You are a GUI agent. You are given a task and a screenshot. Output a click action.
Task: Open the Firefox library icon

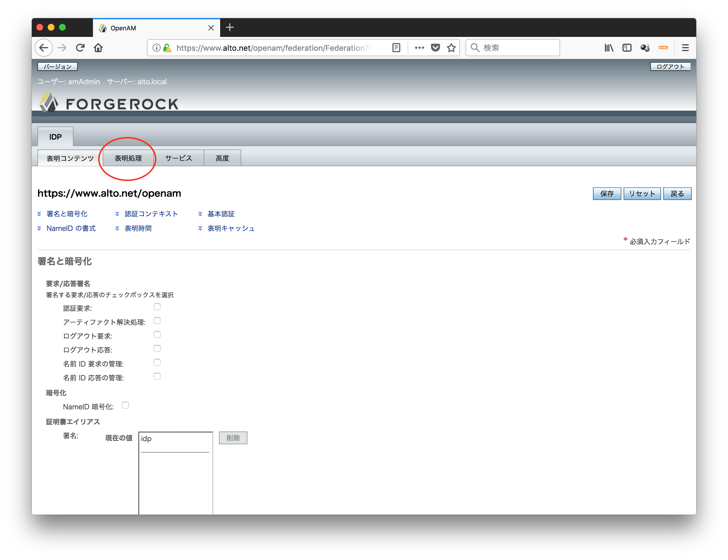point(609,48)
